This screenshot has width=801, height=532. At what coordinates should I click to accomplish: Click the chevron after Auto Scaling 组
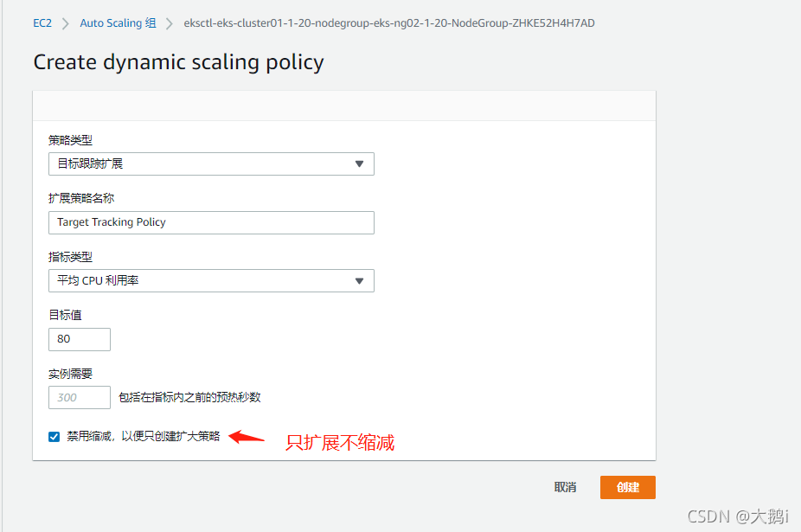click(170, 23)
